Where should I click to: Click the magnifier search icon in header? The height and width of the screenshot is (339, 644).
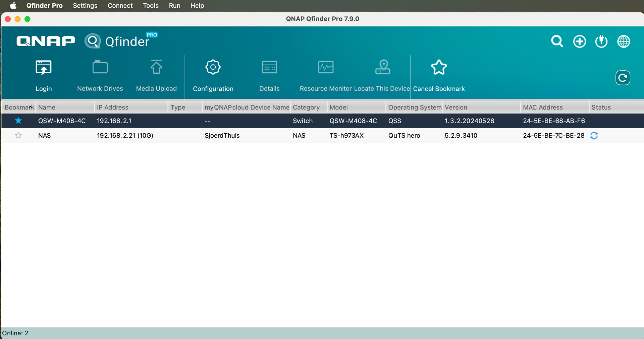click(557, 42)
